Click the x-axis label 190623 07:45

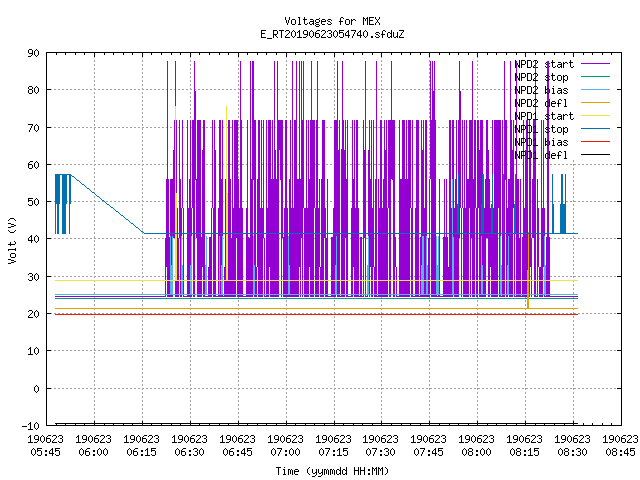429,446
